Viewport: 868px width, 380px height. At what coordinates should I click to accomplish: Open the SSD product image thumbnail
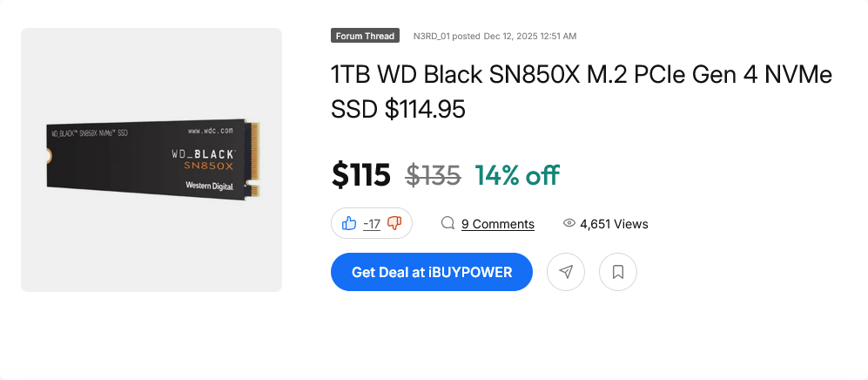click(151, 159)
